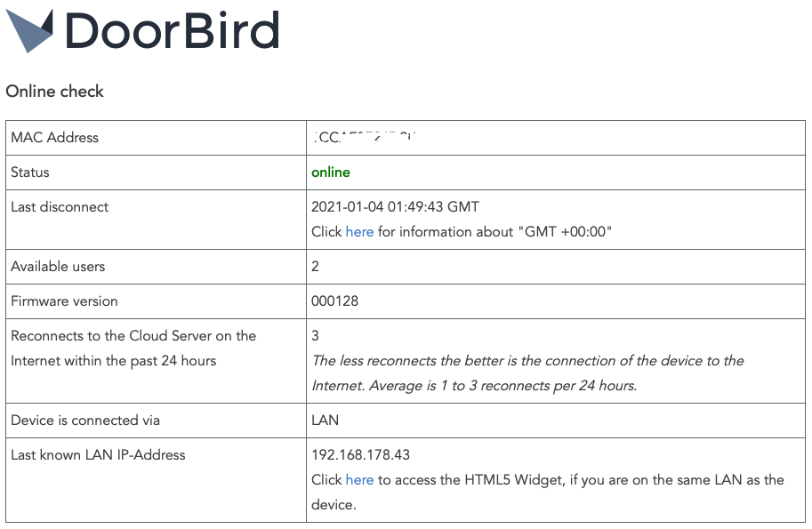The height and width of the screenshot is (529, 812).
Task: Click the MAC Address row label
Action: tap(54, 137)
